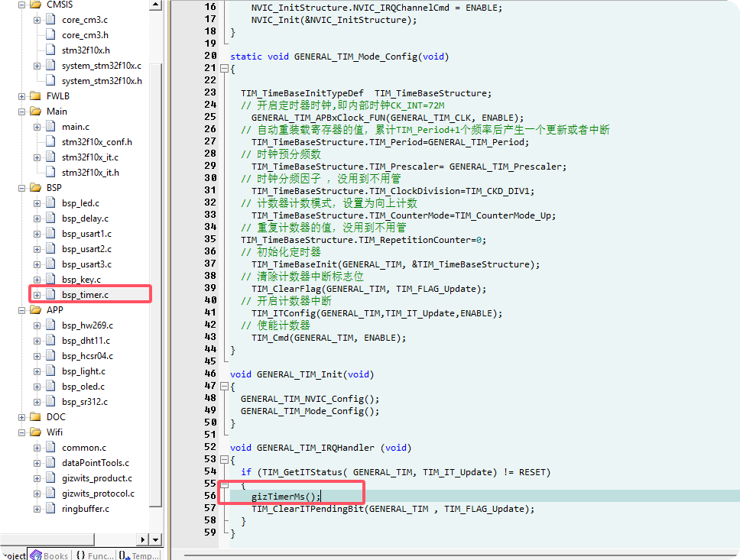
Task: Fold GENERAL_TIM_Init body at line 47
Action: point(223,387)
